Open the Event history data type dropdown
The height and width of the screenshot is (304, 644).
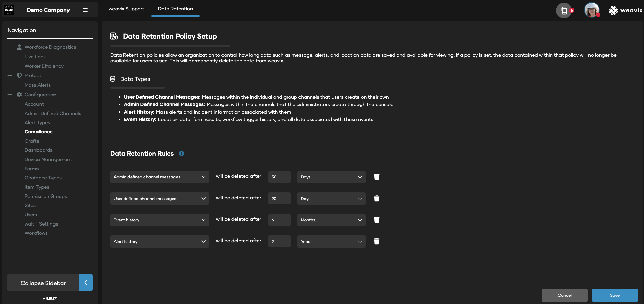pos(159,220)
